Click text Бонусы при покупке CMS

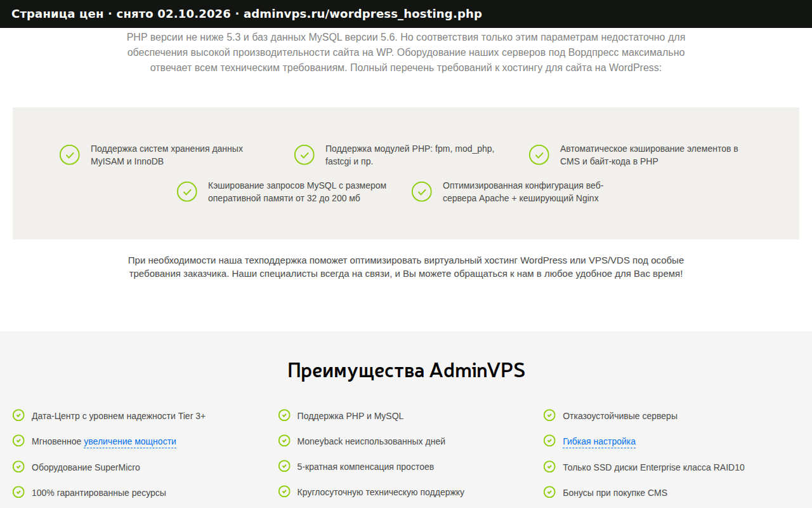pyautogui.click(x=615, y=493)
